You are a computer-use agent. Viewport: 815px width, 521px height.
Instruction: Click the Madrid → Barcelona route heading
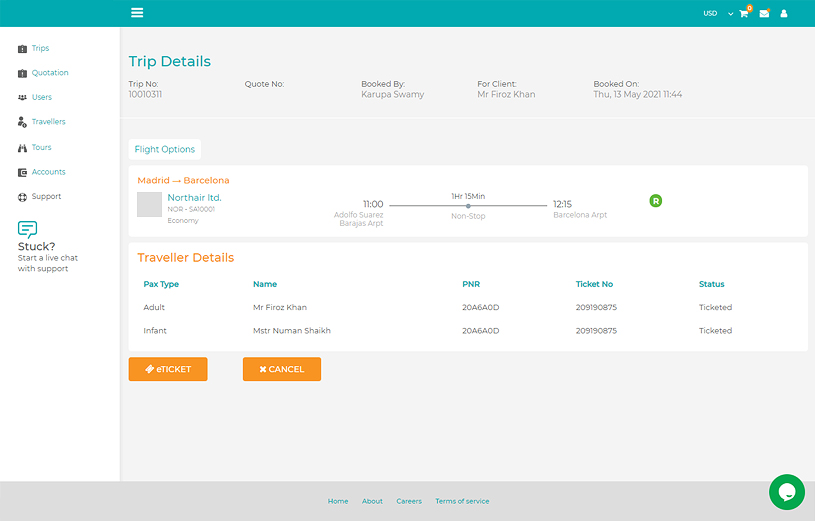click(x=183, y=180)
